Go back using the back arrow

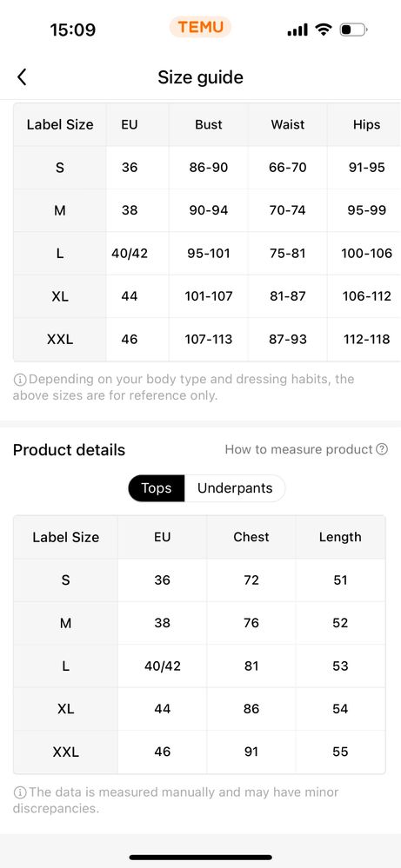click(22, 77)
